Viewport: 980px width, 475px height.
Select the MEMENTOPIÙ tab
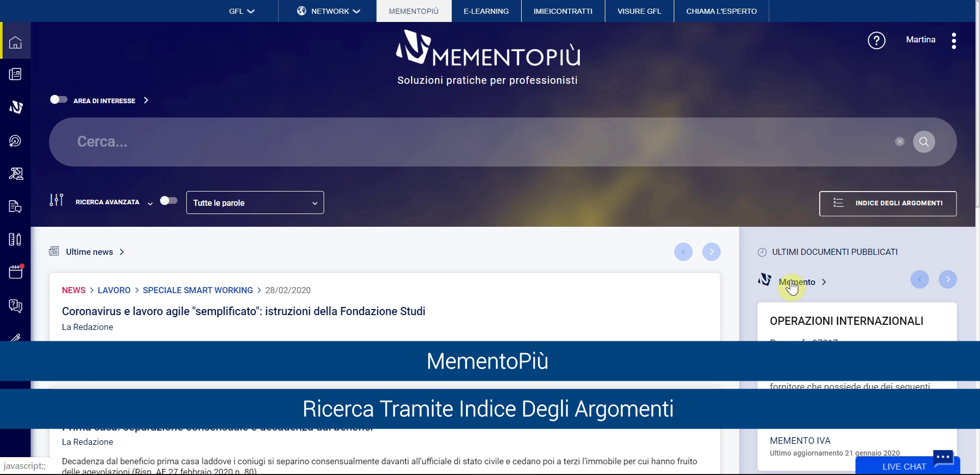(414, 11)
